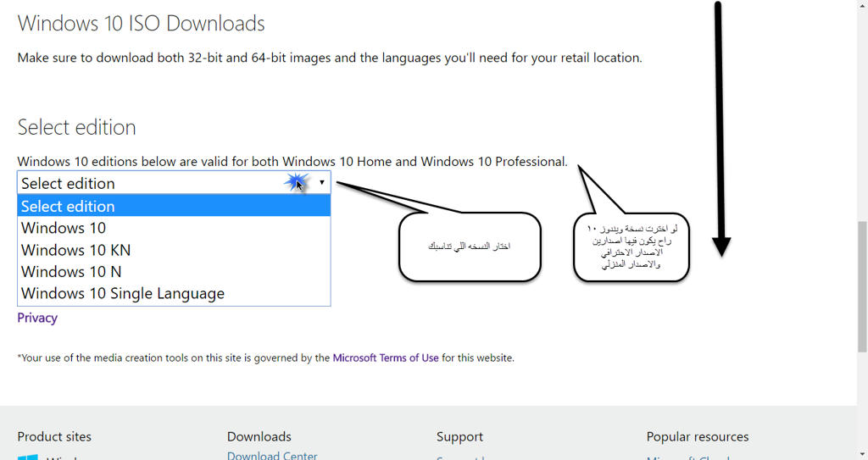Open the Select edition dropdown arrow

point(321,182)
